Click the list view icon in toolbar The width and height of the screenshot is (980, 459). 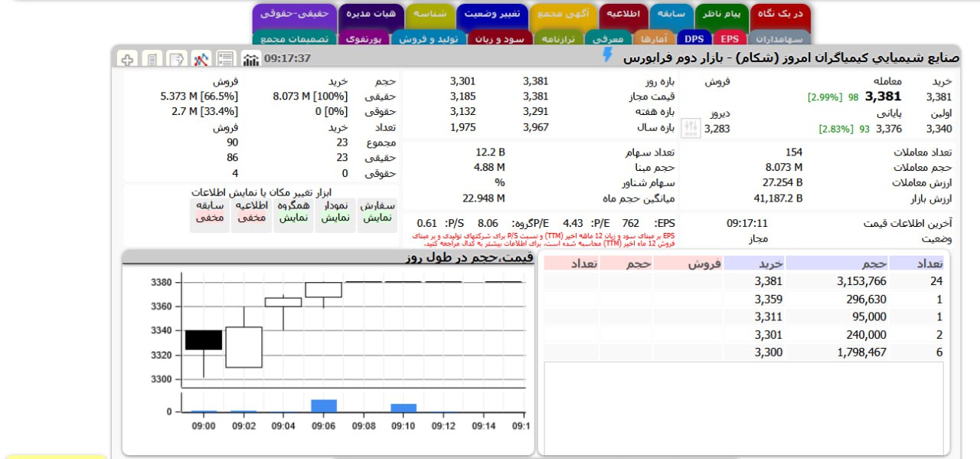click(x=226, y=59)
